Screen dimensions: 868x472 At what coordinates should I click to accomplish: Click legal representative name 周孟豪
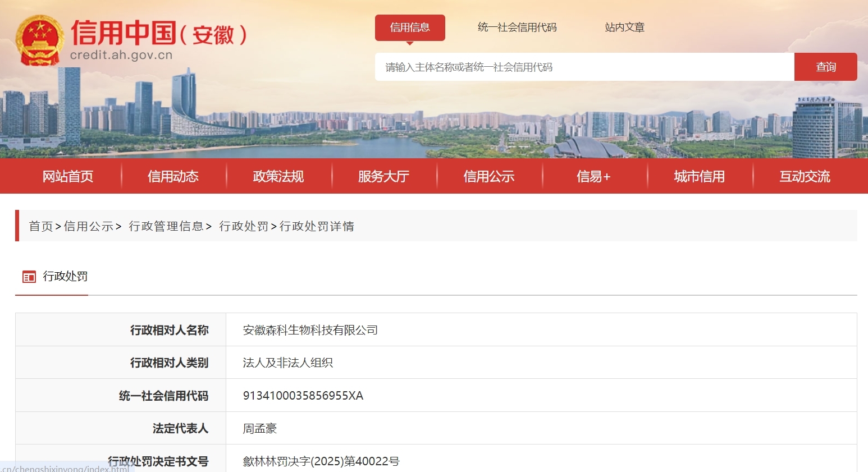point(260,428)
